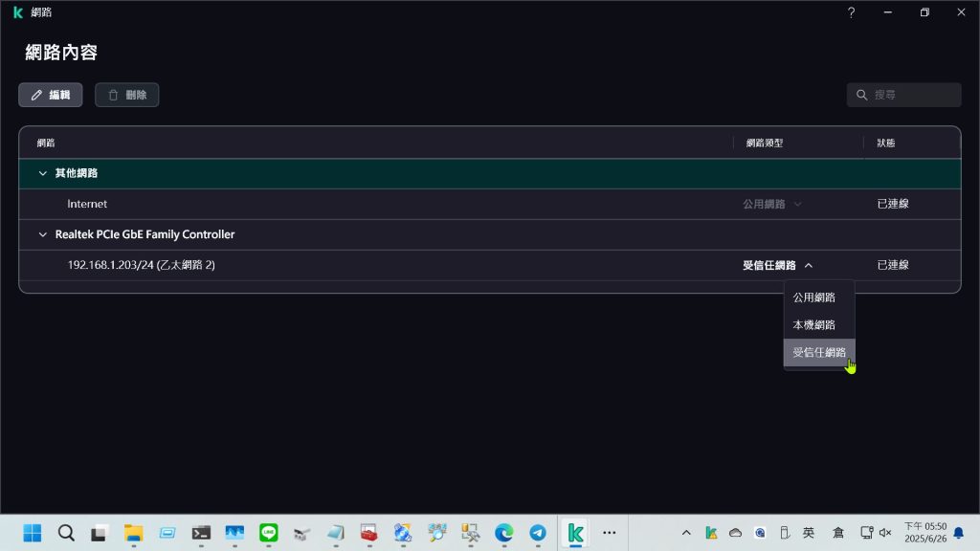Click the Delete (刪除) button

(126, 95)
